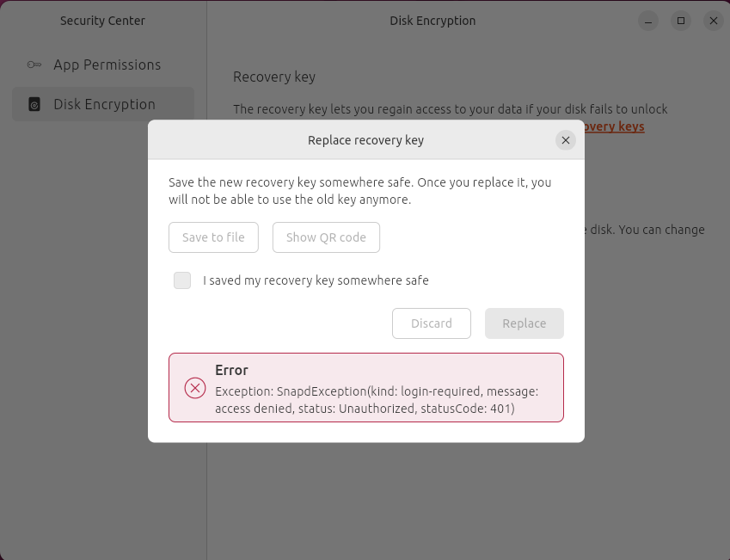This screenshot has width=730, height=560.
Task: Click the red error X circle icon
Action: 195,388
